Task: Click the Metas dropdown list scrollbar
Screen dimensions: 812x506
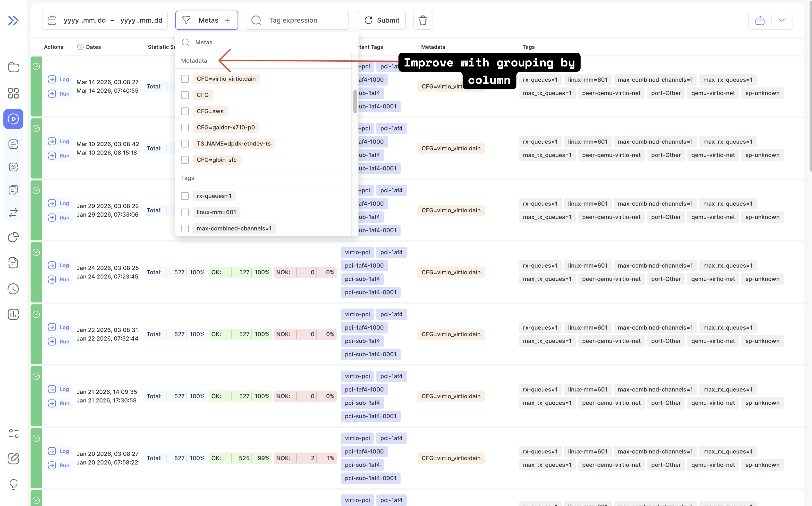Action: click(355, 101)
